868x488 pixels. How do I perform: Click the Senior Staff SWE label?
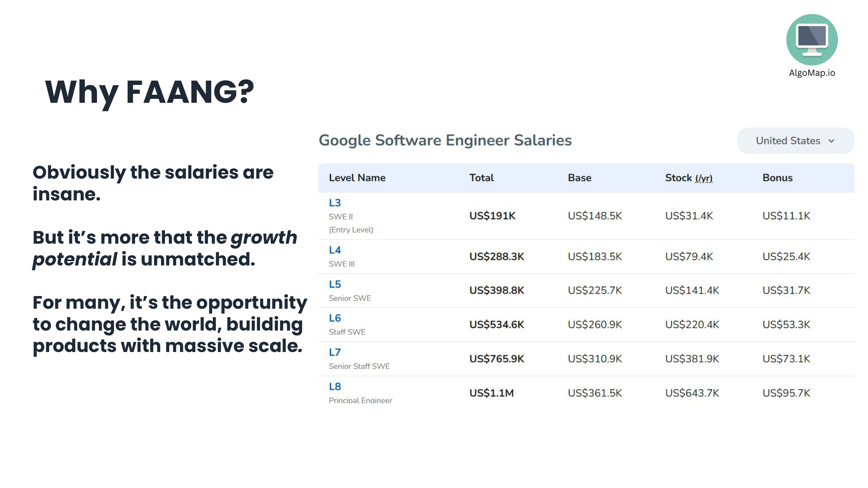[x=359, y=366]
